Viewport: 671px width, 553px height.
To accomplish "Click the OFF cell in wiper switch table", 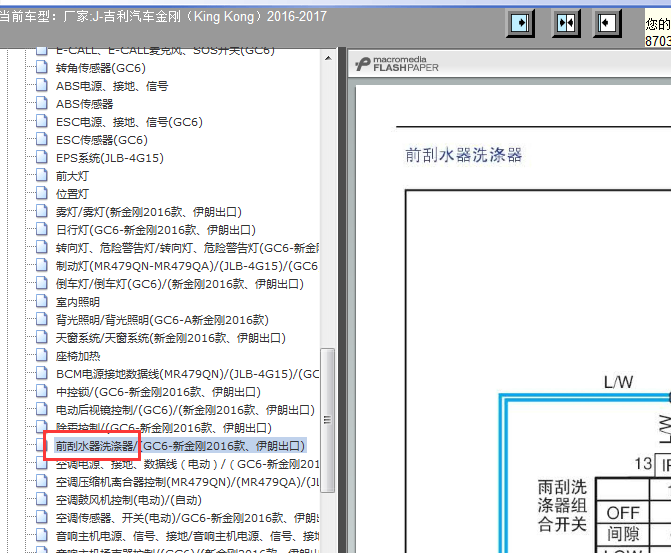I will click(623, 512).
